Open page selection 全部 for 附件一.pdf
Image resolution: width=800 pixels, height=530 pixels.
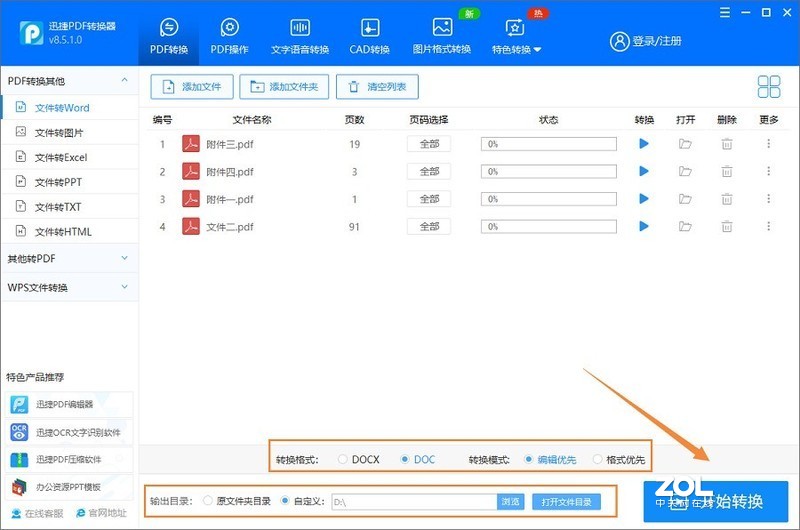[429, 199]
